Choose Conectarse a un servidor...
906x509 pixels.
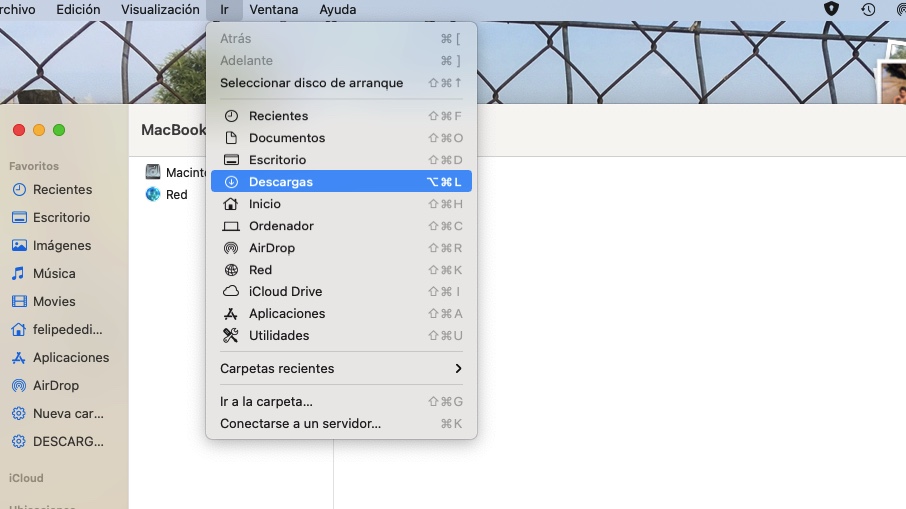341,423
